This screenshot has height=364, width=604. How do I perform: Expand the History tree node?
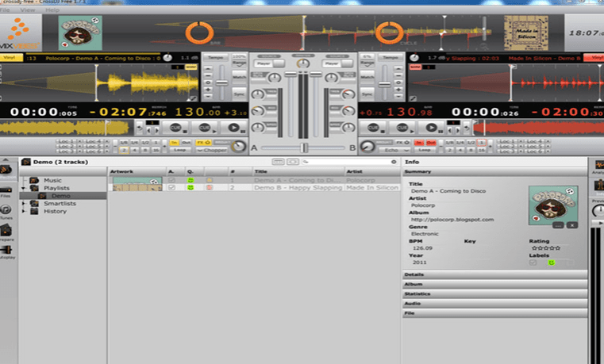24,211
